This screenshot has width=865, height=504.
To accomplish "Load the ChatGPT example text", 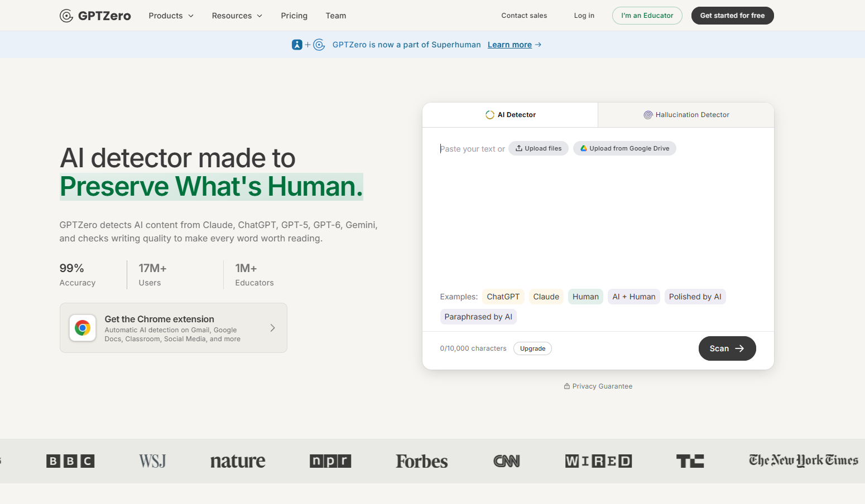I will pos(503,297).
